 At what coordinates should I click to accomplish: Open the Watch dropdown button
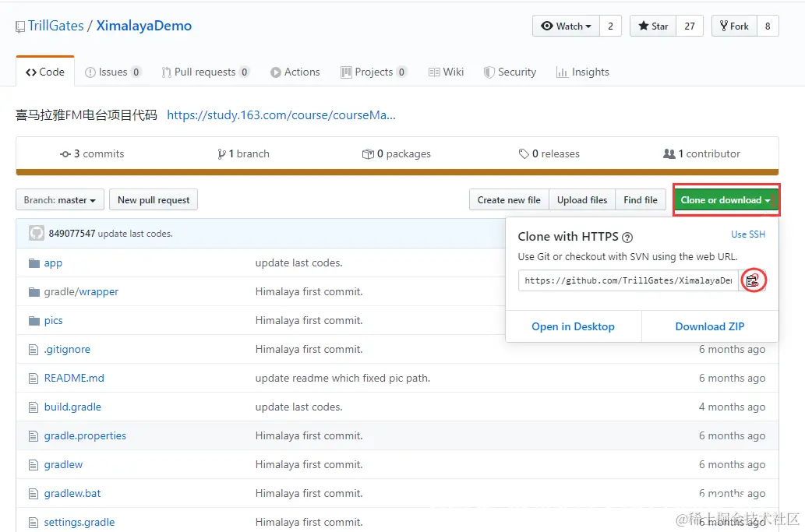tap(567, 26)
